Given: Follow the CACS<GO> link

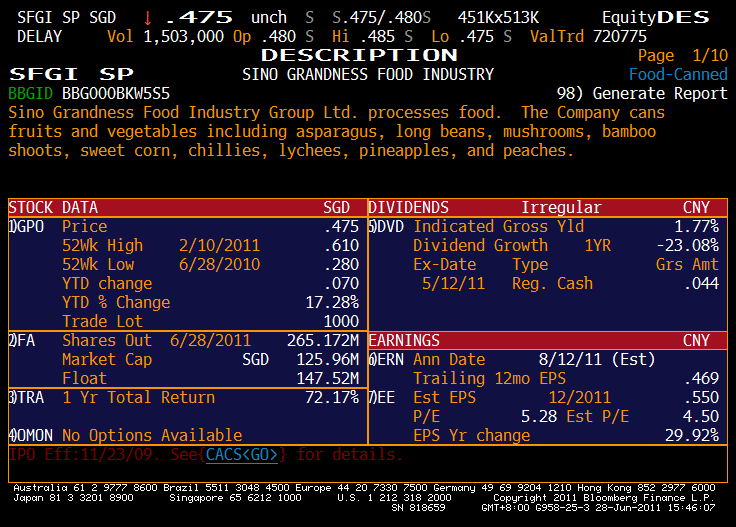Looking at the screenshot, I should (242, 455).
